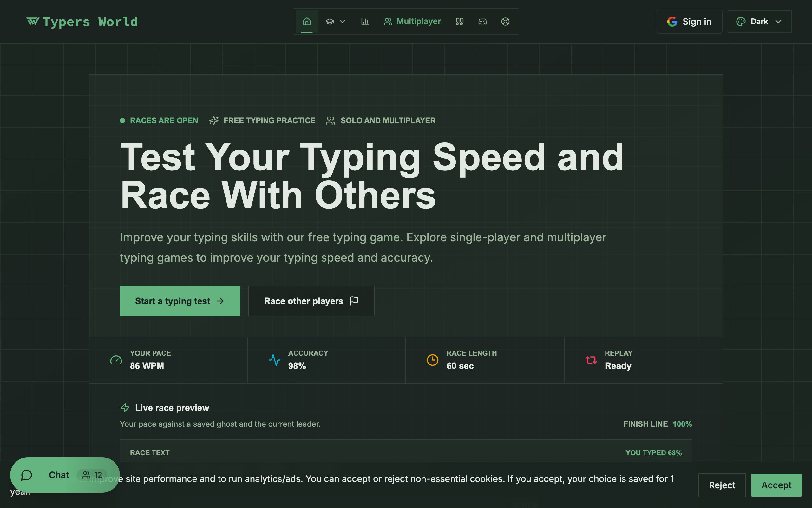Open the lifebuoy support icon
The height and width of the screenshot is (508, 812).
click(505, 22)
